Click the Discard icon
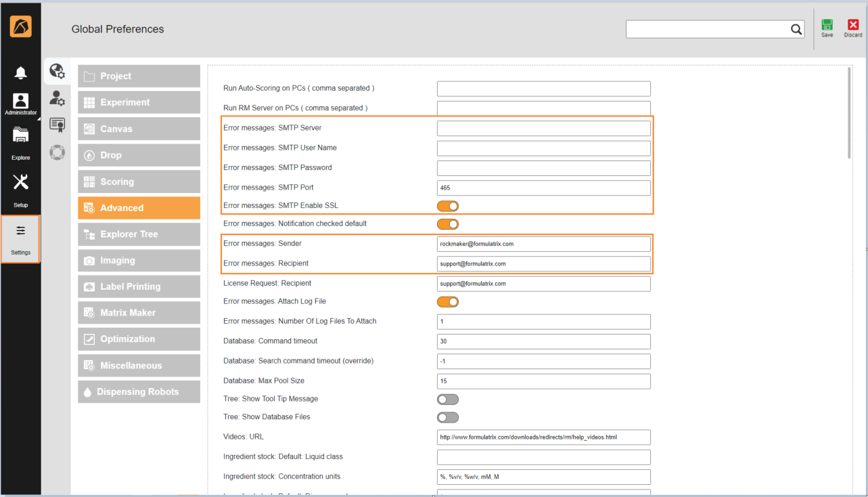This screenshot has height=497, width=868. tap(852, 25)
